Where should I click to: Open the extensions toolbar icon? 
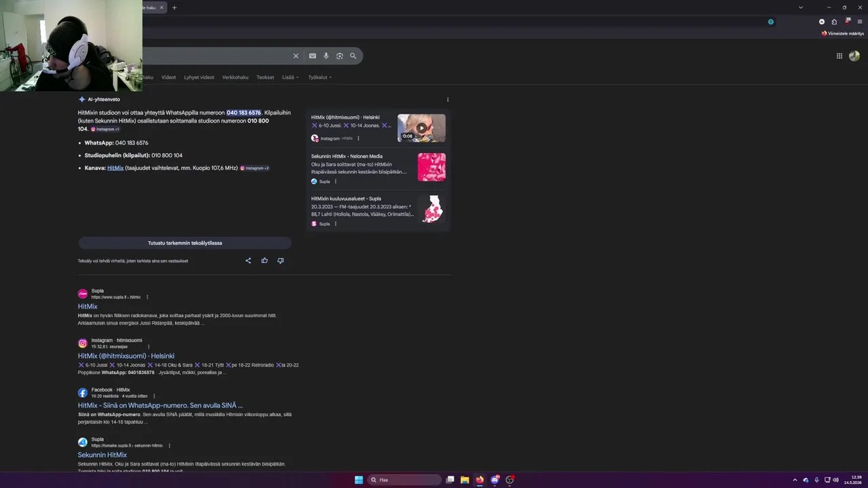(834, 22)
